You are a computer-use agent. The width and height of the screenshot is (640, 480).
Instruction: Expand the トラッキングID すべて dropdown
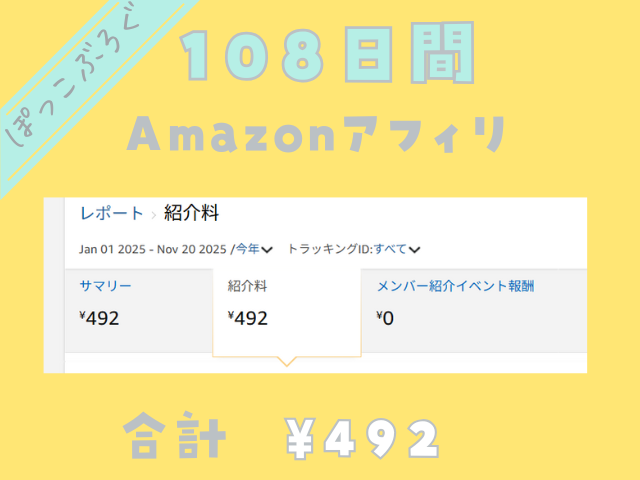(x=390, y=249)
